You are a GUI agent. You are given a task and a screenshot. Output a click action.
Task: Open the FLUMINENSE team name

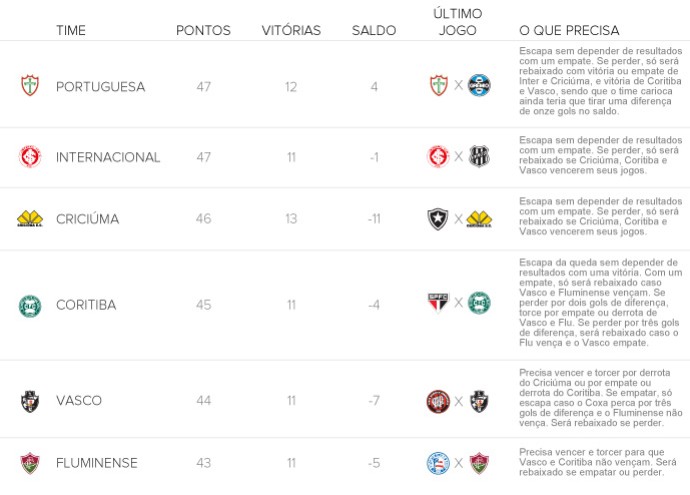pyautogui.click(x=97, y=463)
